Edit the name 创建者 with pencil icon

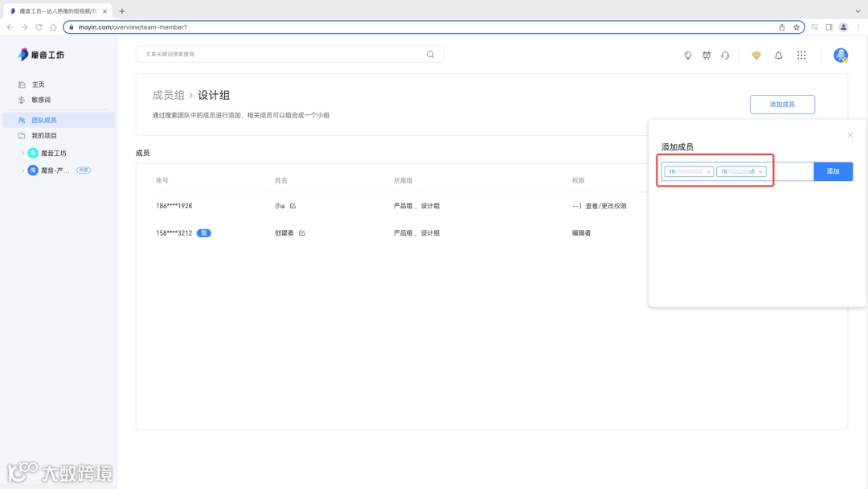click(x=301, y=233)
